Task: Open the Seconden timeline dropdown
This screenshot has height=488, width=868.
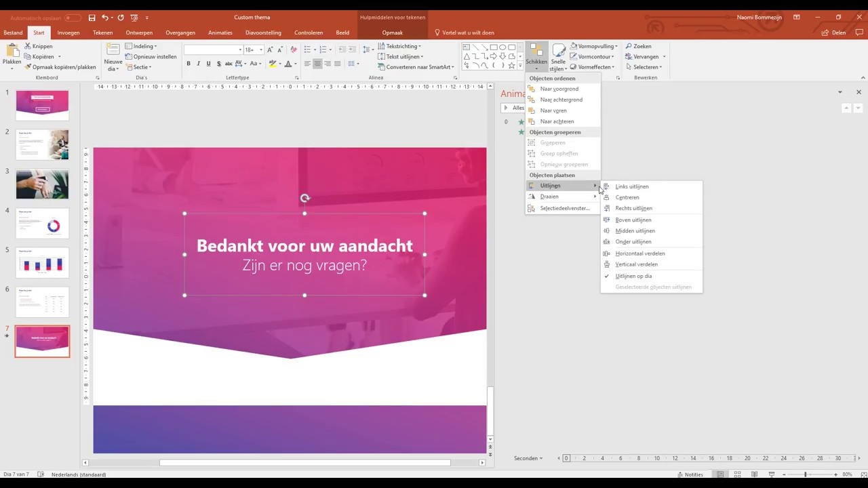Action: 528,458
